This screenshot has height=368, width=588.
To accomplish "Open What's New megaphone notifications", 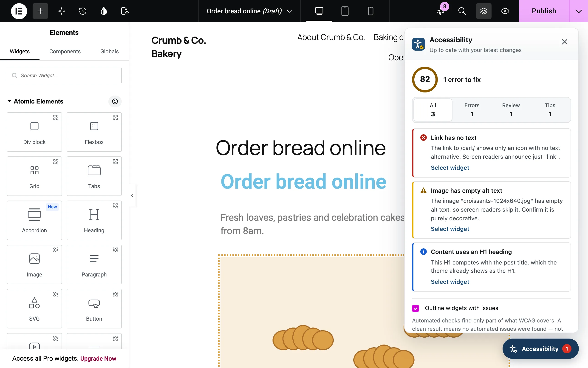I will pyautogui.click(x=440, y=11).
